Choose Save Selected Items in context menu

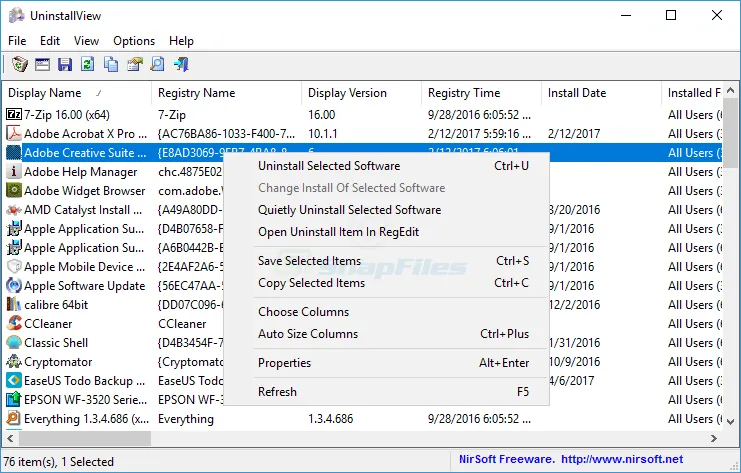tap(387, 261)
